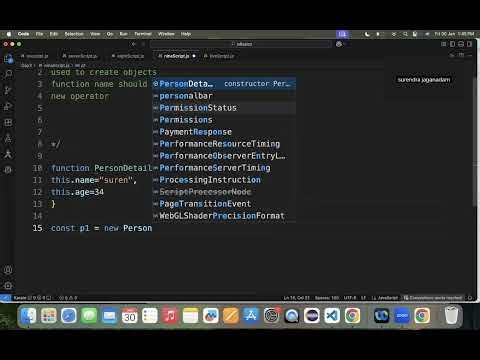Open Safari from the dock

[x=69, y=315]
